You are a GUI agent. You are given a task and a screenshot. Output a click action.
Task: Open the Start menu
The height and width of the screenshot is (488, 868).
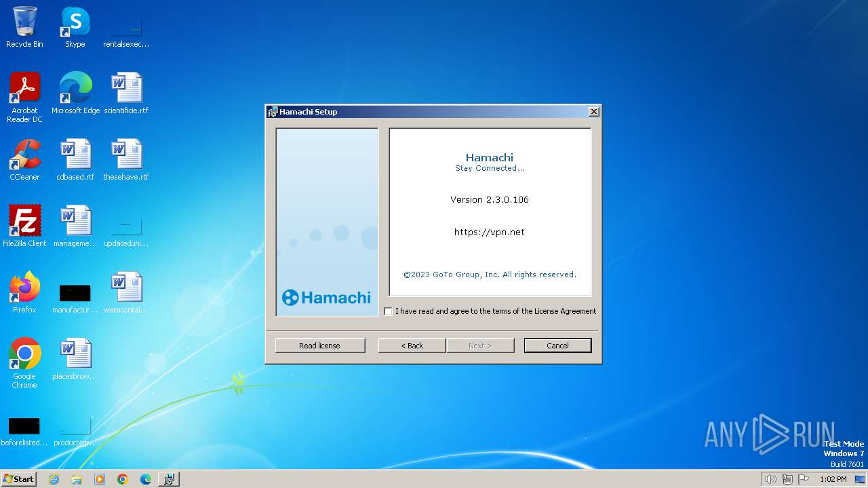tap(18, 479)
